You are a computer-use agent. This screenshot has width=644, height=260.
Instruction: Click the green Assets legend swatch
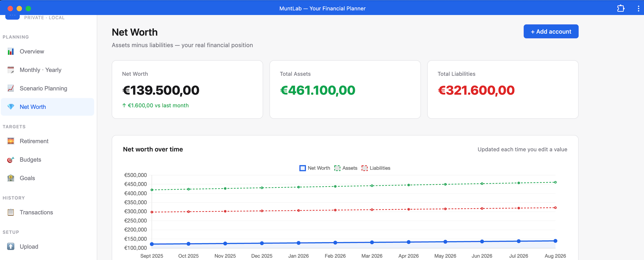click(337, 168)
